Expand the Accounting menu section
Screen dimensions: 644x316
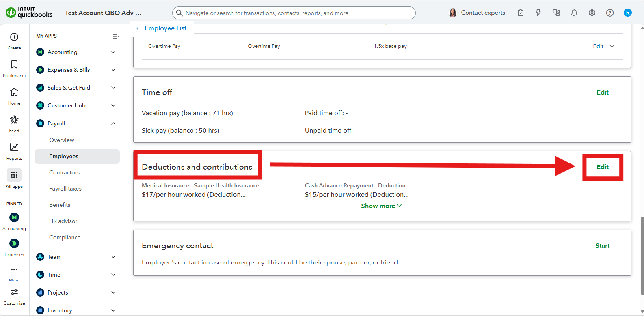coord(113,52)
